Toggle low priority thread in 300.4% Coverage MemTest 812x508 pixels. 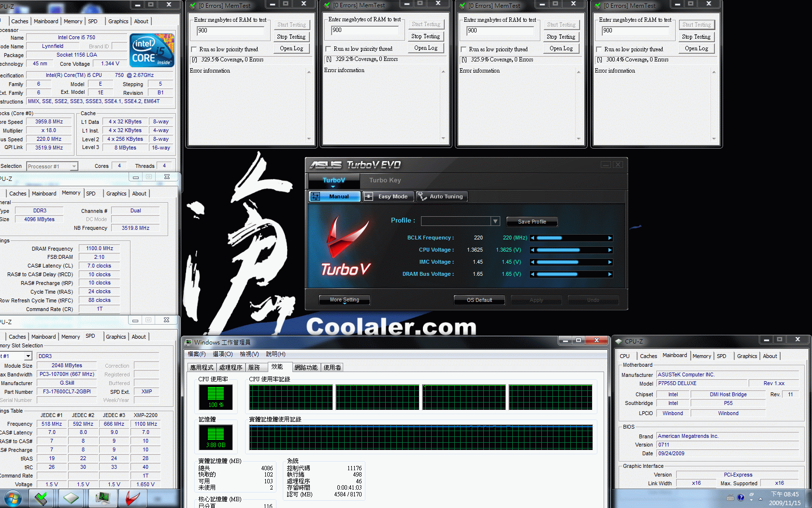tap(599, 49)
